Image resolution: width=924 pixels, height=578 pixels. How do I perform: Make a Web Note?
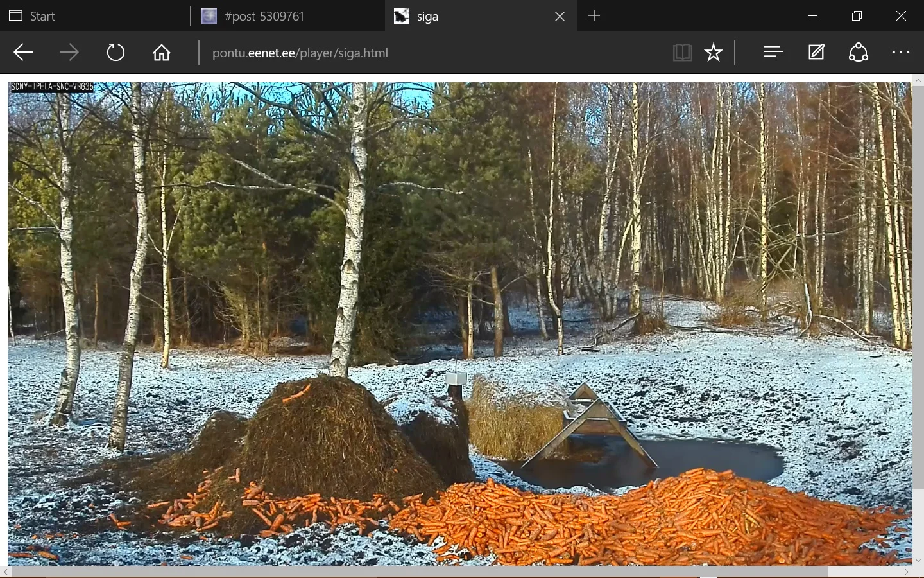point(816,53)
